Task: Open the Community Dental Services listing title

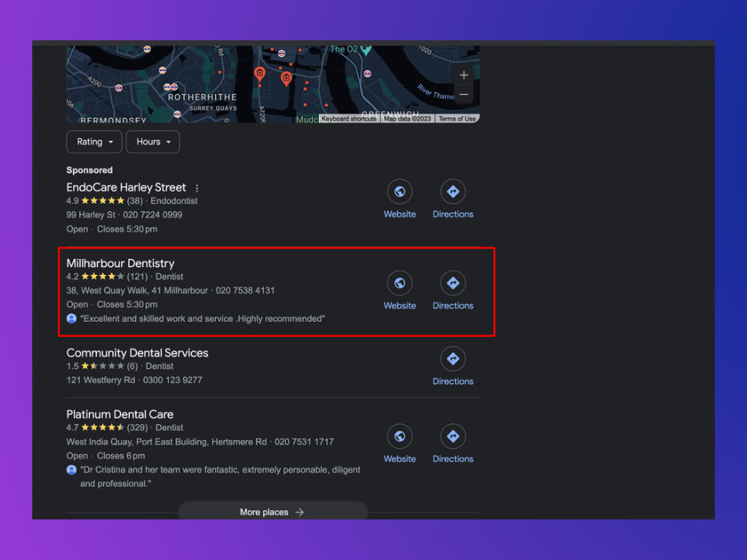Action: click(137, 353)
